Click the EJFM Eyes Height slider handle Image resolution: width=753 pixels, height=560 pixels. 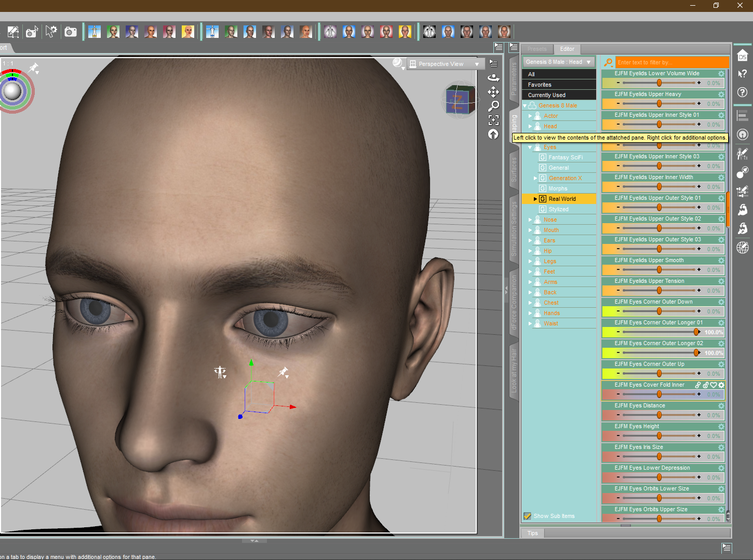(659, 436)
